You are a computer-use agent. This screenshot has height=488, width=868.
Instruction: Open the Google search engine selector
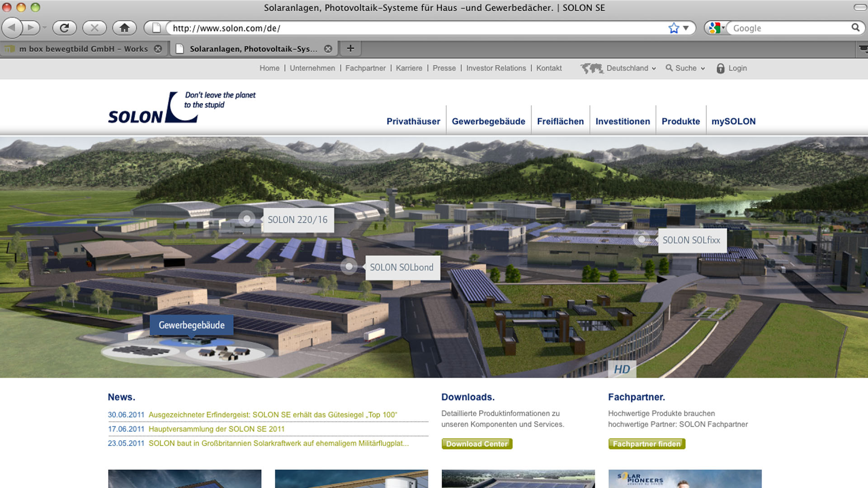(716, 28)
